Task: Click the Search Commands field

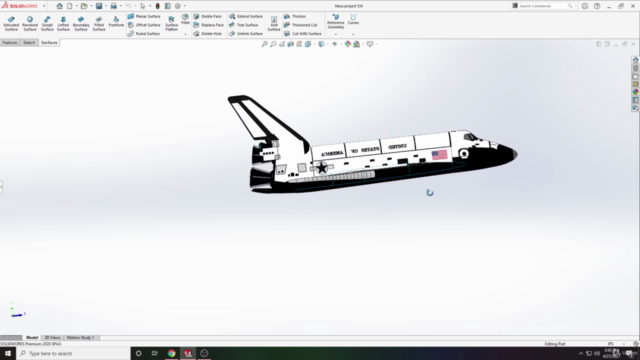Action: (543, 6)
